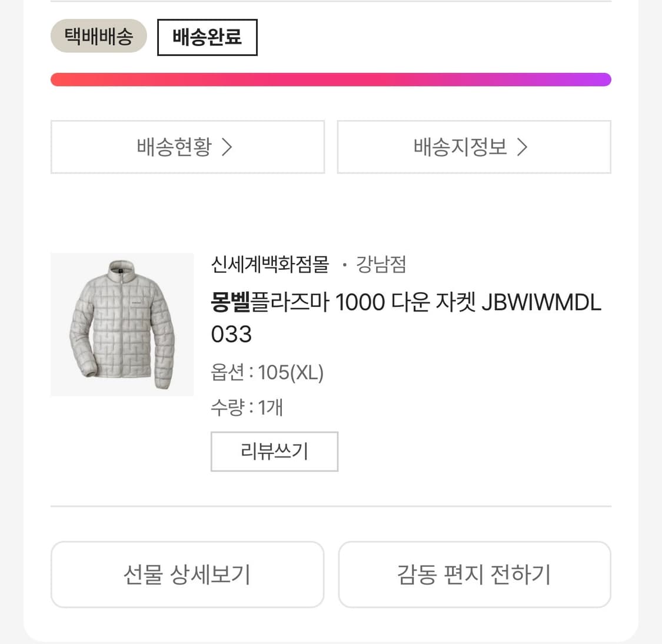Screen dimensions: 662x644
Task: Click the 수량 1개 quantity label
Action: (247, 407)
